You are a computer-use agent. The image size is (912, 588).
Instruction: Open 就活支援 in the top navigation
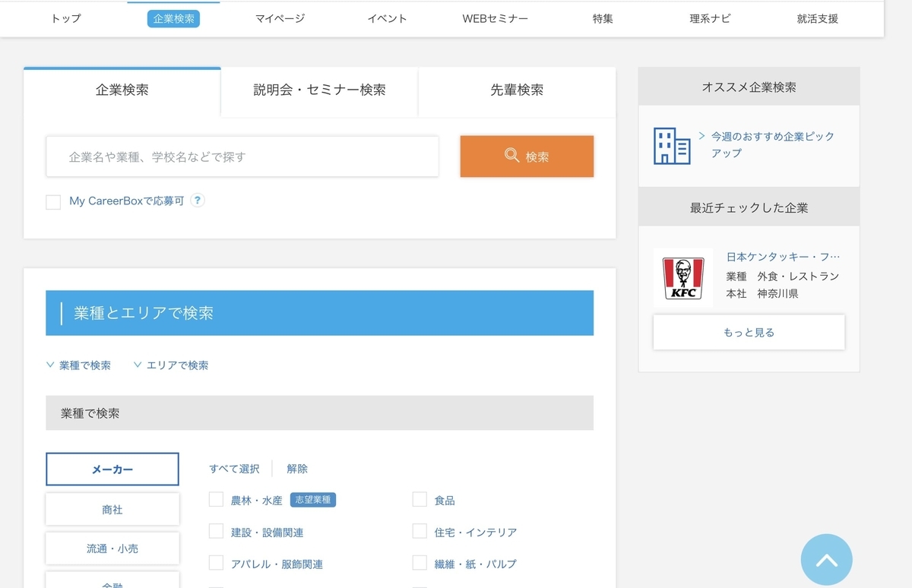tap(818, 19)
